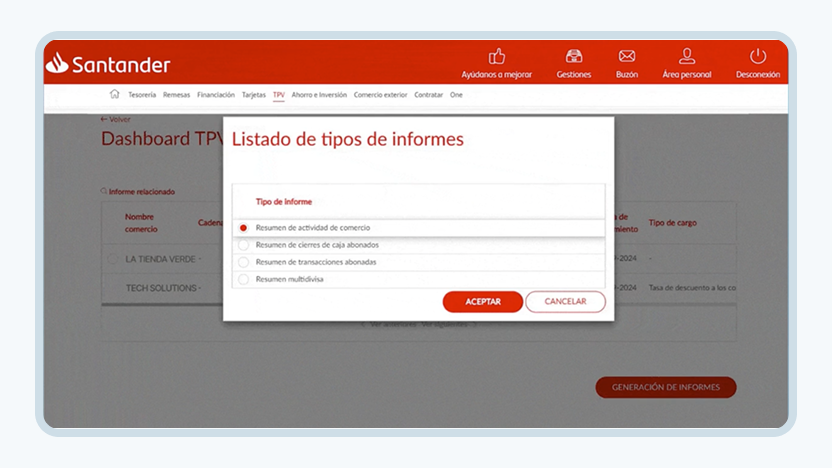Open the Tarjetas menu
Viewport: 832px width, 468px height.
[x=254, y=95]
